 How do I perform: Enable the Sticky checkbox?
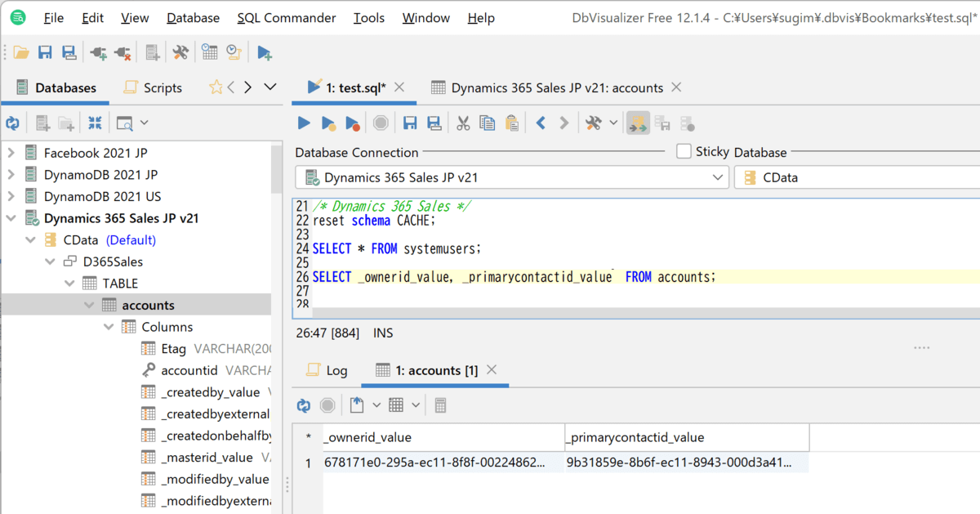684,151
